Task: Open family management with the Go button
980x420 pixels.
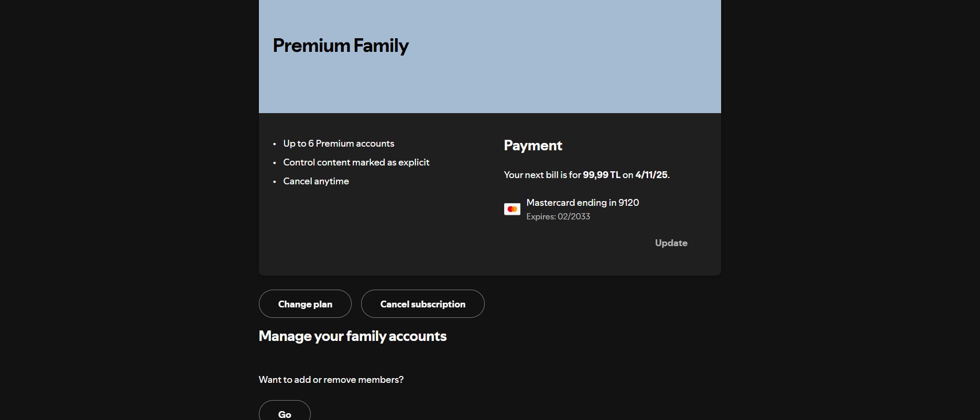Action: tap(285, 411)
